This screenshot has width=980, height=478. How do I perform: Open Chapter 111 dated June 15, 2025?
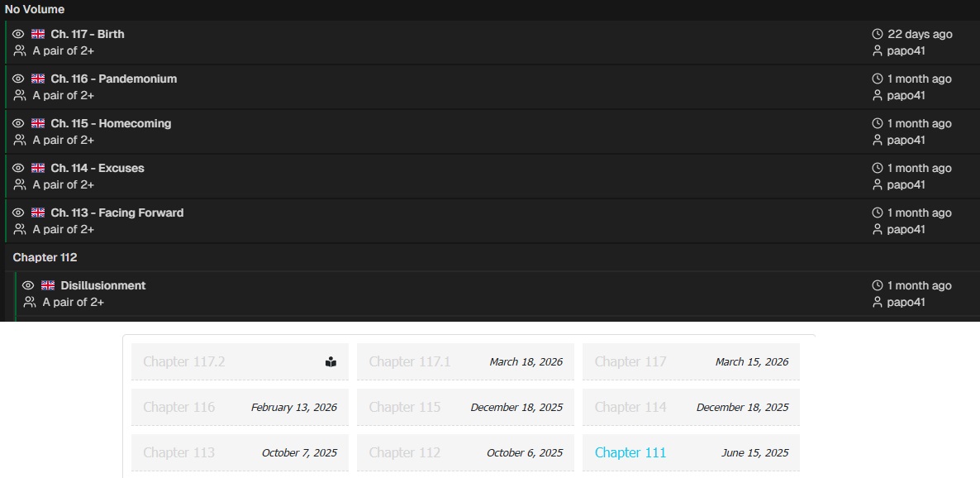pos(630,453)
